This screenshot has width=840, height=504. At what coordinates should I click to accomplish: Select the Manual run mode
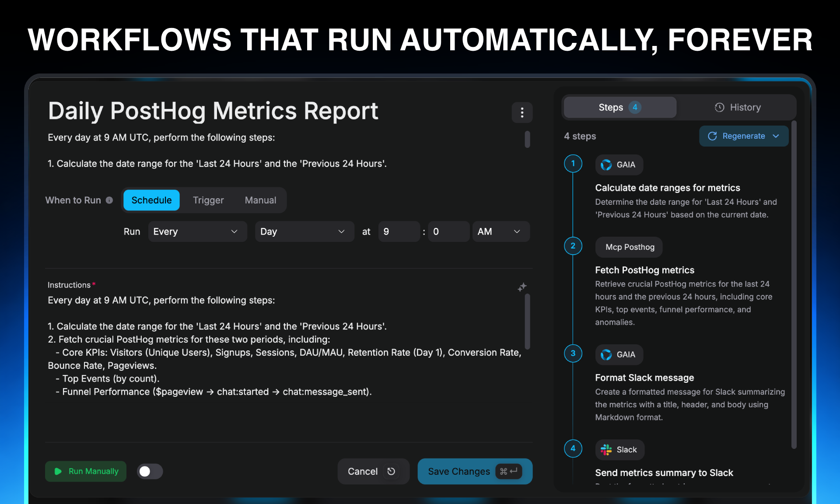tap(260, 200)
